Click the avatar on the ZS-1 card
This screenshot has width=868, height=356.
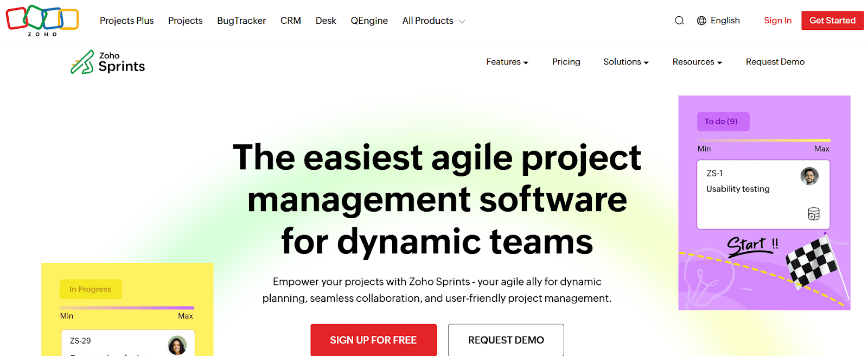pos(809,176)
